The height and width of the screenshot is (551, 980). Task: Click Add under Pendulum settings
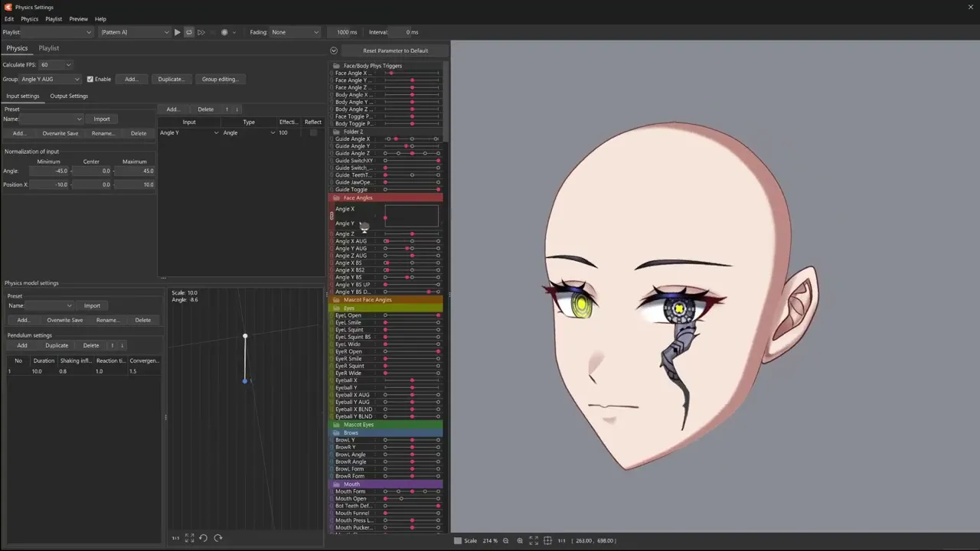[x=22, y=345]
